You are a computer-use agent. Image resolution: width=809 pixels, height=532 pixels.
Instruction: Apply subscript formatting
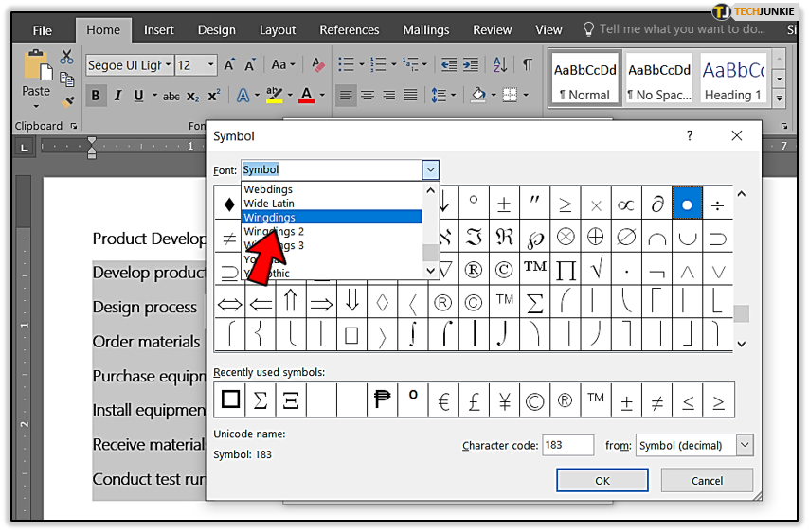click(x=192, y=96)
